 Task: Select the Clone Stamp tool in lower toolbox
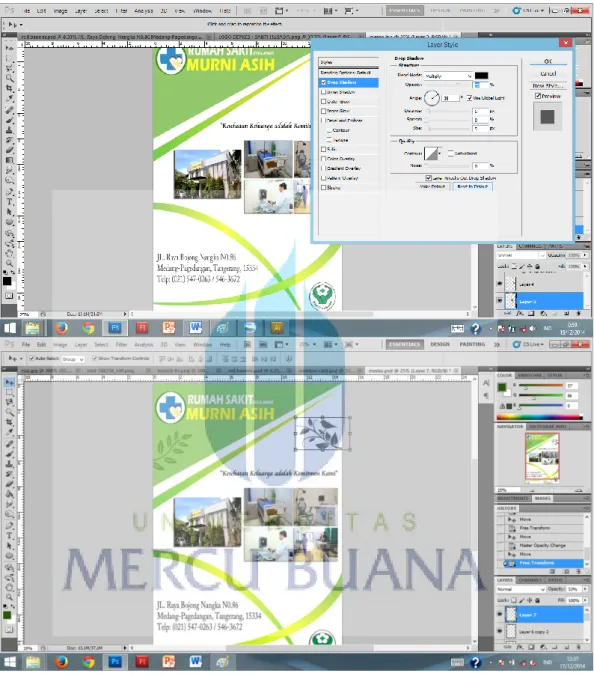[x=9, y=464]
